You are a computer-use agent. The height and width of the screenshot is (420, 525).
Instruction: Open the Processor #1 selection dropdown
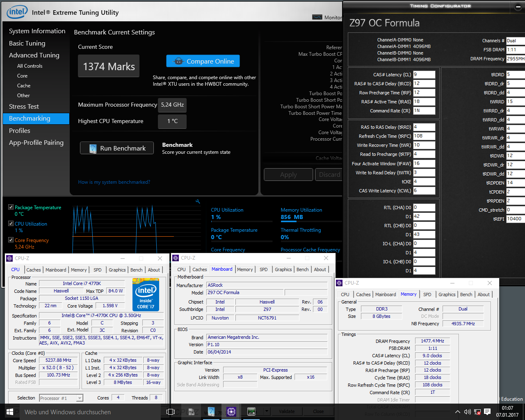(61, 398)
